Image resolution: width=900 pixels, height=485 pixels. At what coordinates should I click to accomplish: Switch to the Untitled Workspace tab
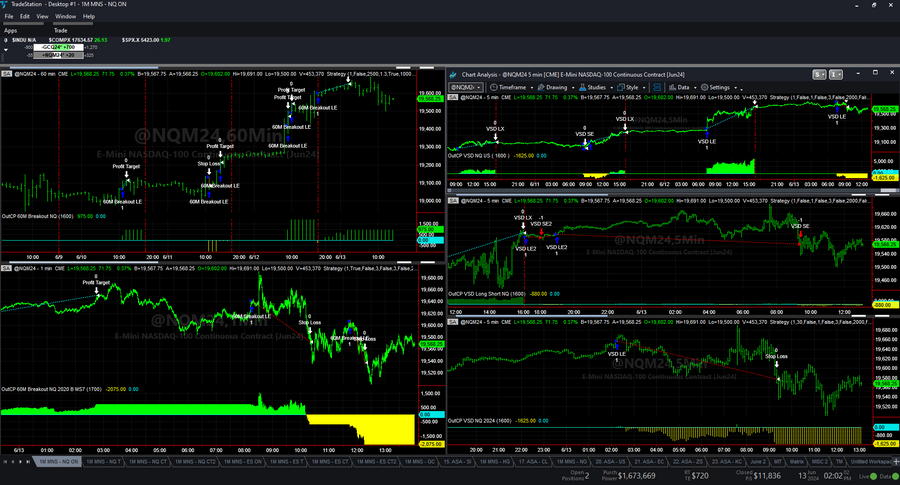[x=871, y=461]
